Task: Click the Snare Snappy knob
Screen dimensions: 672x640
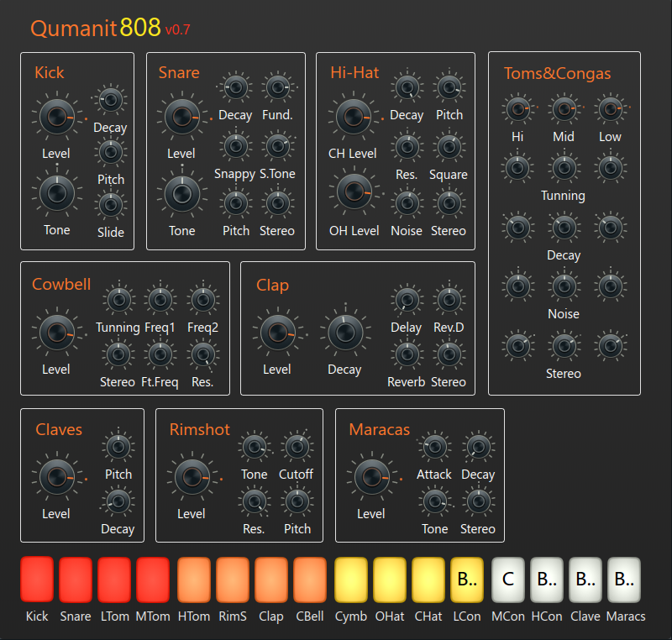Action: tap(236, 146)
